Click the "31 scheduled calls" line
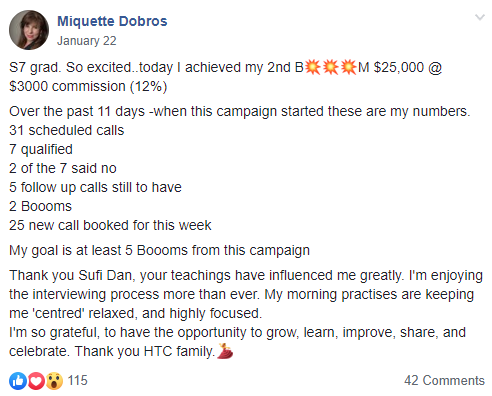The height and width of the screenshot is (396, 492). click(67, 130)
